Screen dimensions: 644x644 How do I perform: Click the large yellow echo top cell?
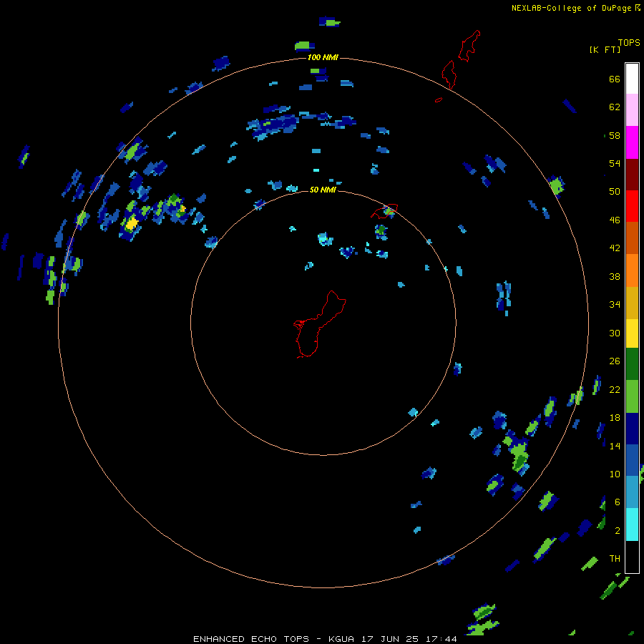(132, 224)
